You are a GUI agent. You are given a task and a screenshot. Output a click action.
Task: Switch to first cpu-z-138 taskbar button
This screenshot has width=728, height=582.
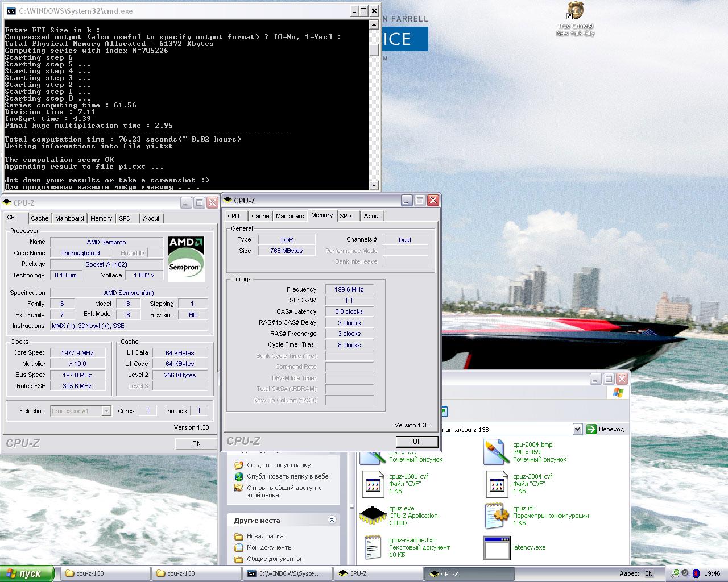pyautogui.click(x=105, y=573)
